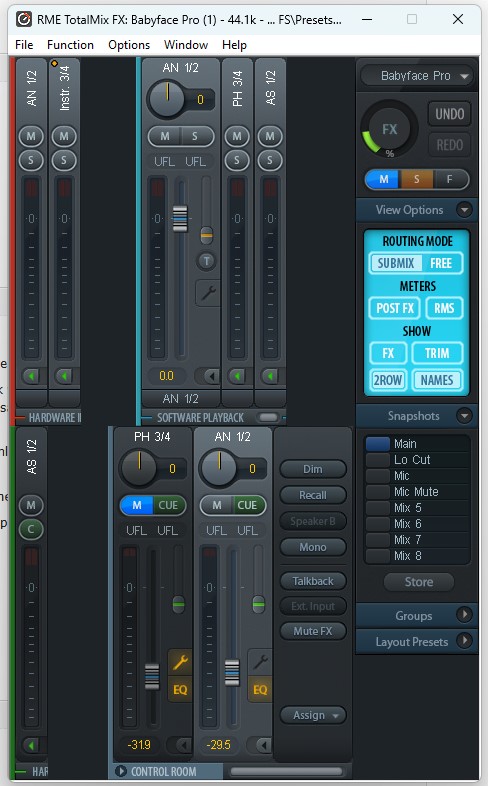Mute Software Playback PH 3/4 channel

point(237,136)
